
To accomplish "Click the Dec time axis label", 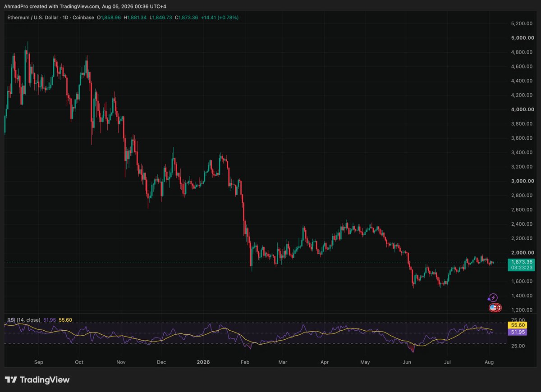I will point(161,362).
